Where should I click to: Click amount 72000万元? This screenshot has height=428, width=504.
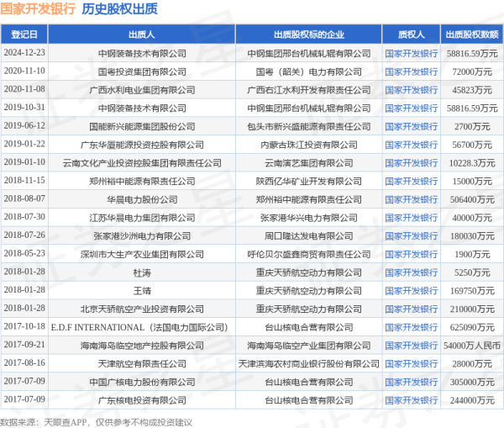click(x=472, y=71)
